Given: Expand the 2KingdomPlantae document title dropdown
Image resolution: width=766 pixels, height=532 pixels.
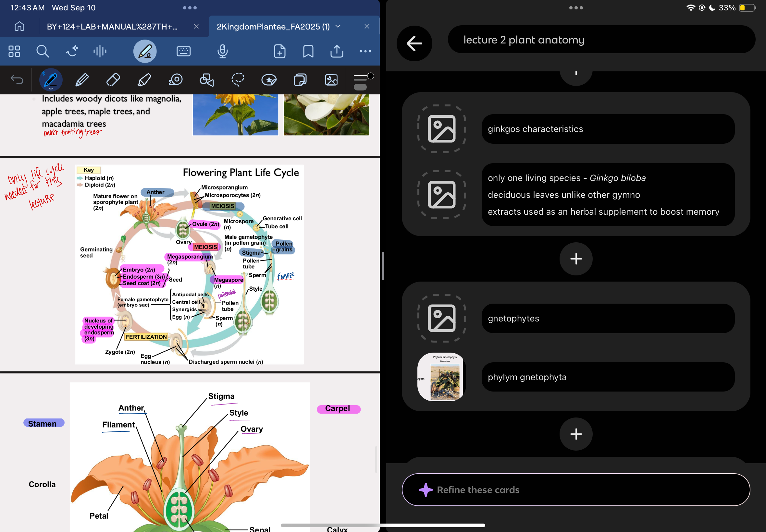Looking at the screenshot, I should (x=338, y=26).
